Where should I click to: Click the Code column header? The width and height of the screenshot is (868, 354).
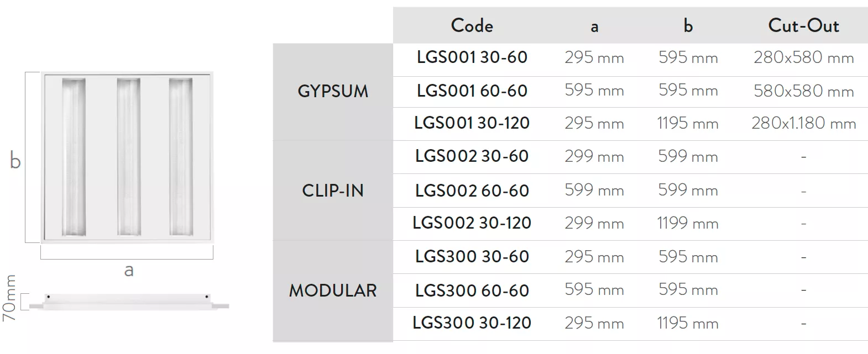pyautogui.click(x=472, y=26)
